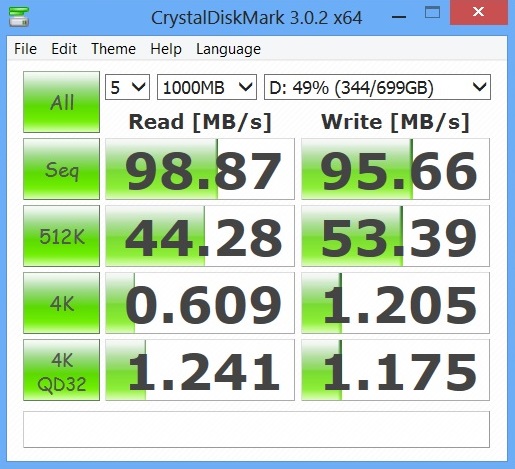
Task: Select the 4K read result 0.609
Action: click(x=200, y=303)
